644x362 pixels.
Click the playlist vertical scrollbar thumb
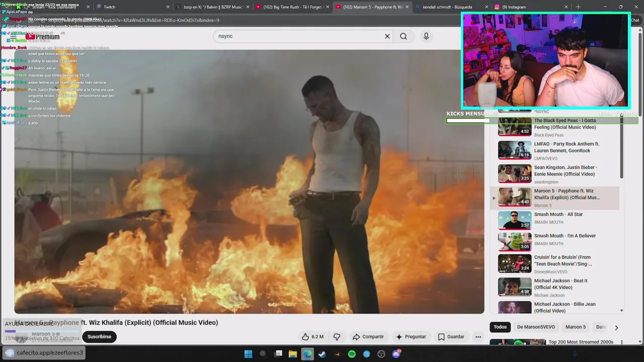(621, 146)
